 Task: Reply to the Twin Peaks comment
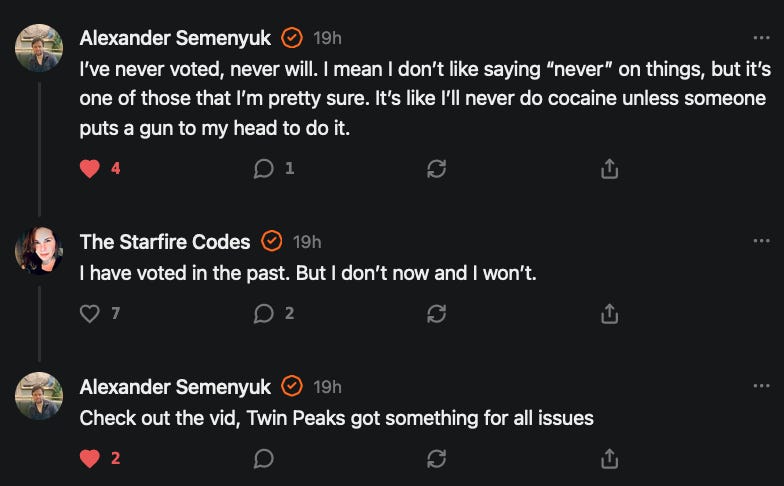[264, 459]
